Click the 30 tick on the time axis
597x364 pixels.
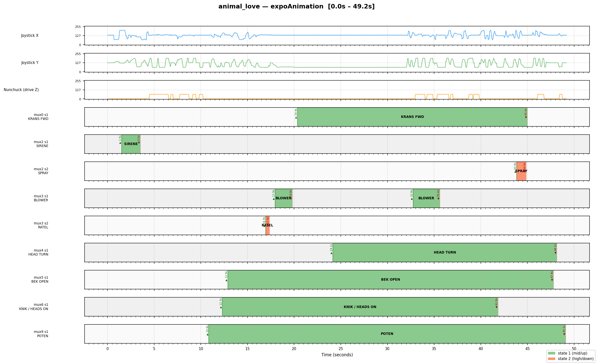(387, 349)
